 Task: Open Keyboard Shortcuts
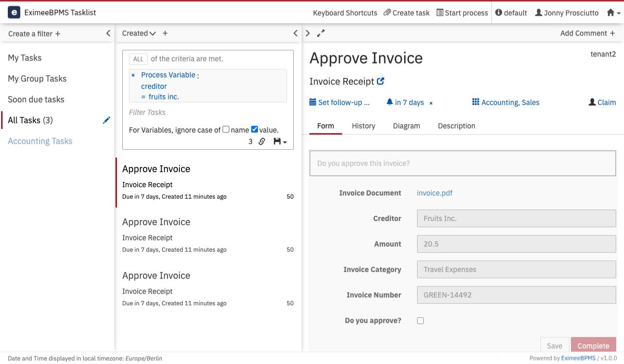(345, 13)
